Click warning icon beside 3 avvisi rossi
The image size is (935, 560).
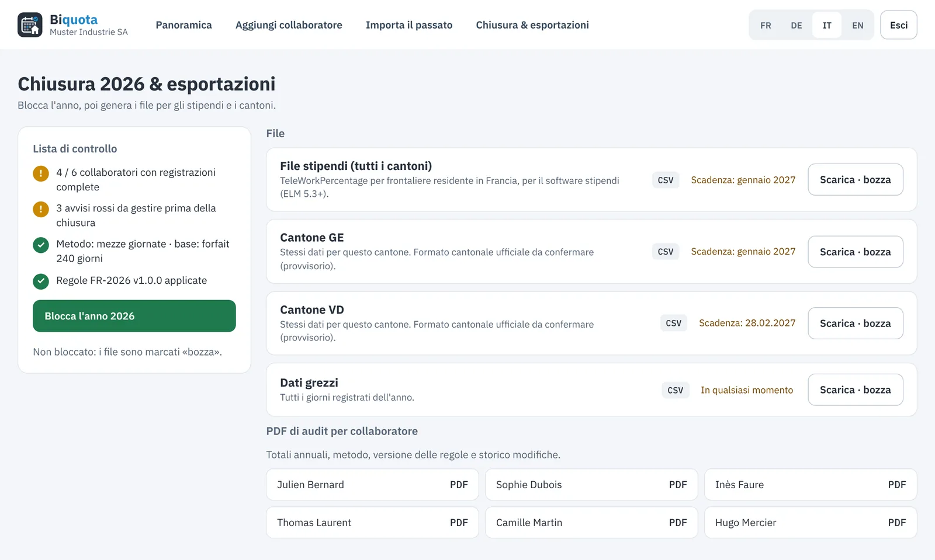point(41,209)
